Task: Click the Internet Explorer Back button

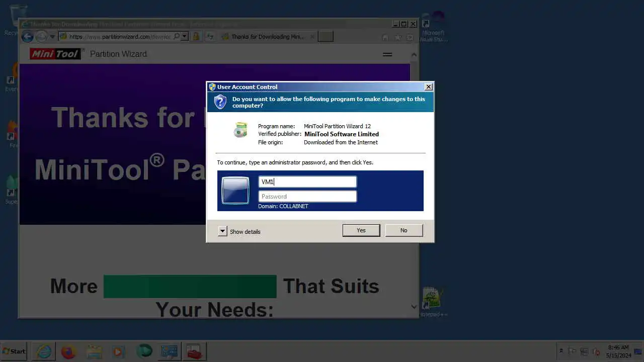Action: [x=28, y=36]
